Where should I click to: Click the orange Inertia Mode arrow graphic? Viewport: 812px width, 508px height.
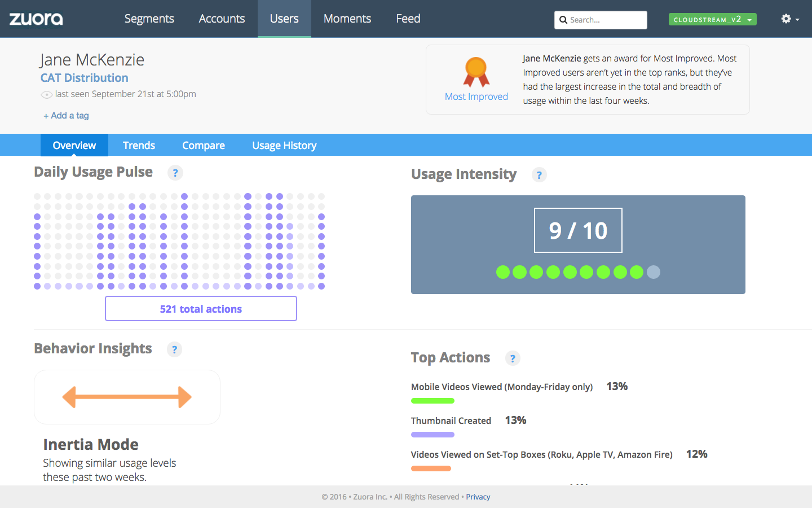(x=127, y=397)
